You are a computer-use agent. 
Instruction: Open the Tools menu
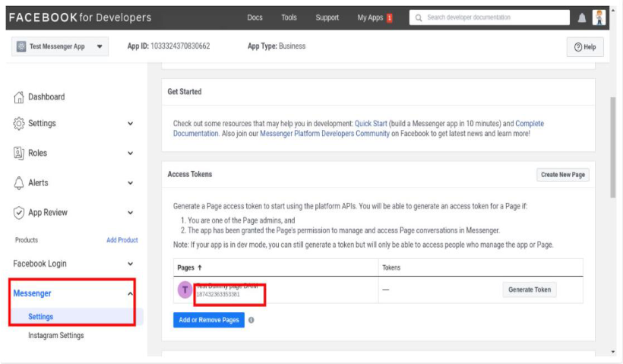click(289, 17)
